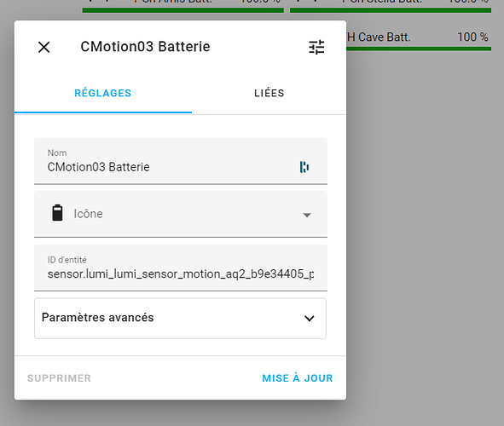Screen dimensions: 504x426
Task: Click the green battery bar at top right
Action: [391, 10]
